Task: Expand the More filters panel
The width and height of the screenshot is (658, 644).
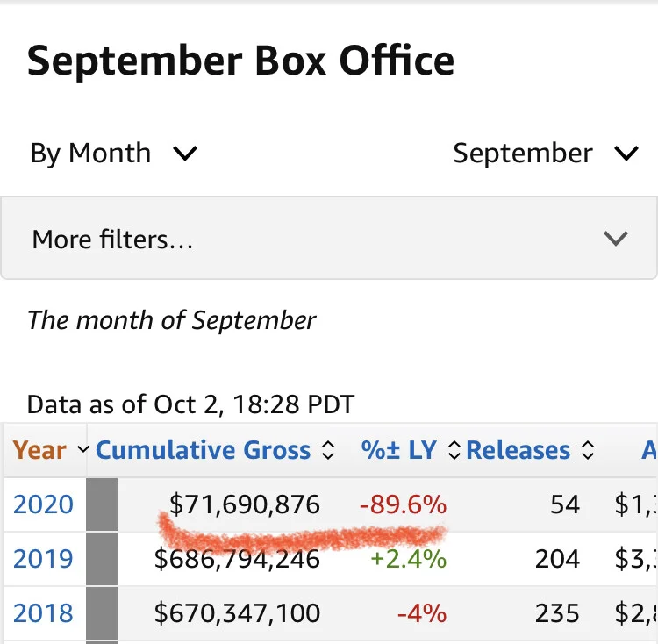Action: 329,238
